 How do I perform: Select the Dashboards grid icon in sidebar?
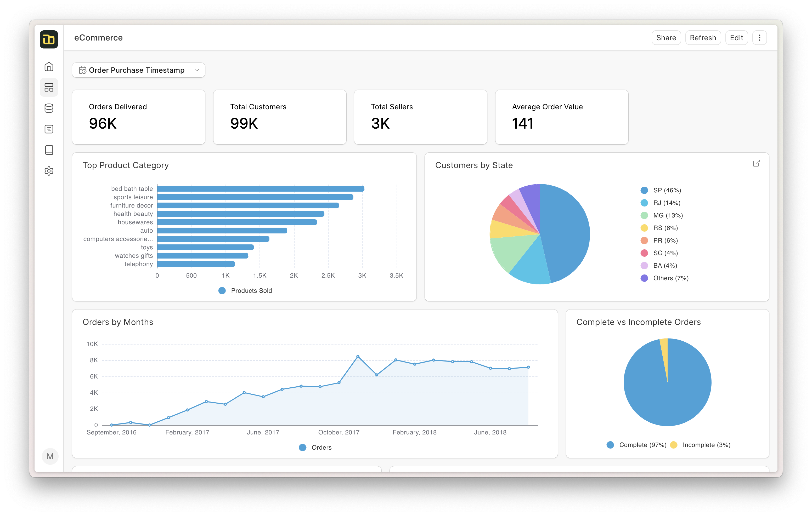49,87
